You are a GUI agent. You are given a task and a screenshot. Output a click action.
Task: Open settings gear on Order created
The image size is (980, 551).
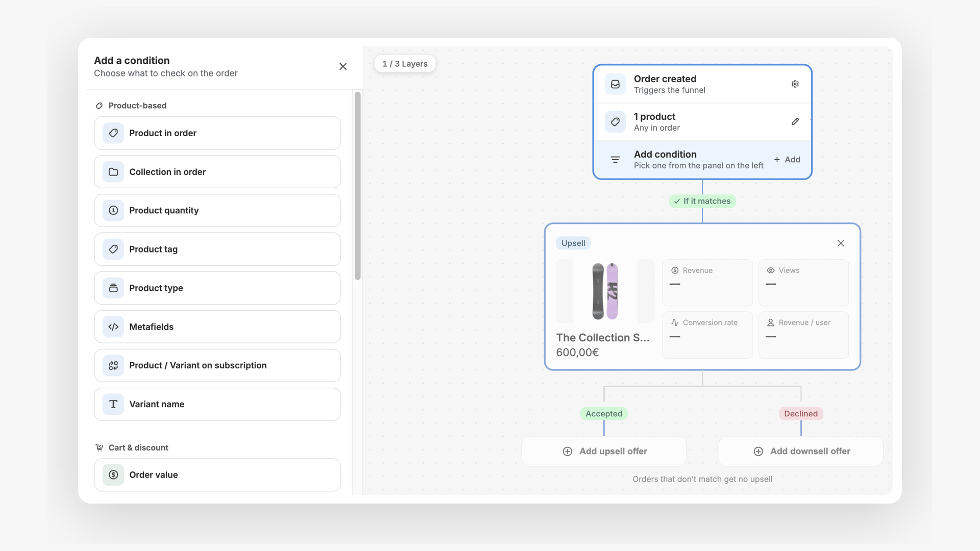795,84
